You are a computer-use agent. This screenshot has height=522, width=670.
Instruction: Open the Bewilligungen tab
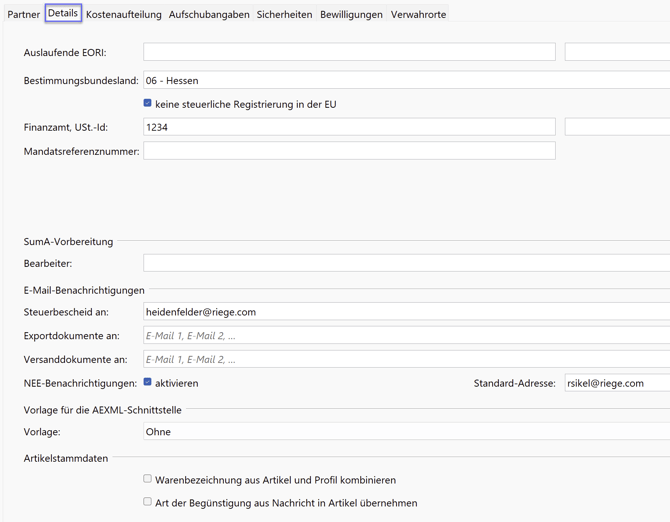351,15
